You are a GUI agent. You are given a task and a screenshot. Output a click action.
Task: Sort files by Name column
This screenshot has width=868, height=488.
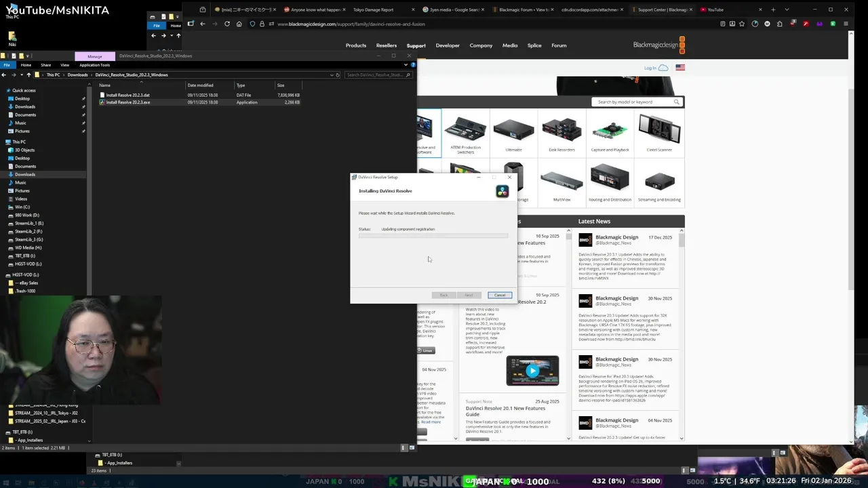point(104,85)
